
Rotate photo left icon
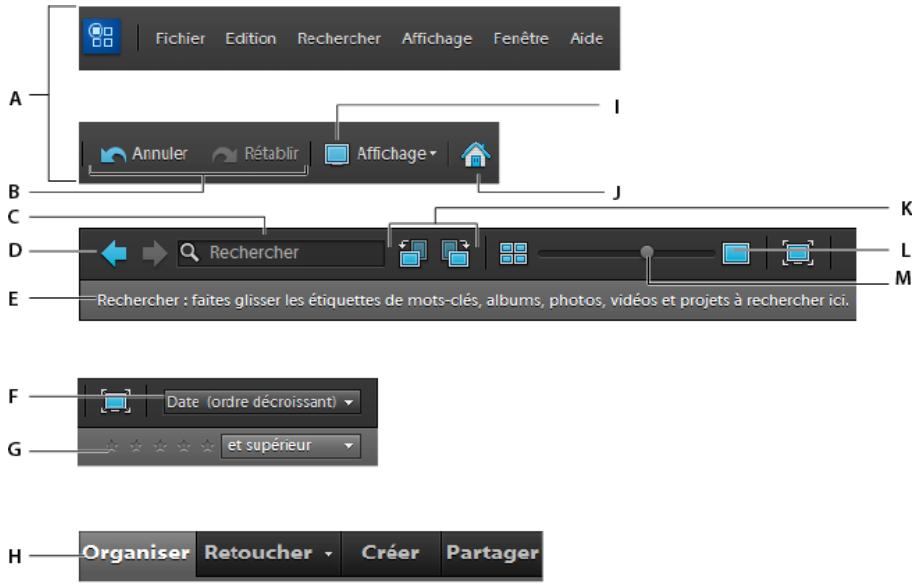pyautogui.click(x=413, y=253)
